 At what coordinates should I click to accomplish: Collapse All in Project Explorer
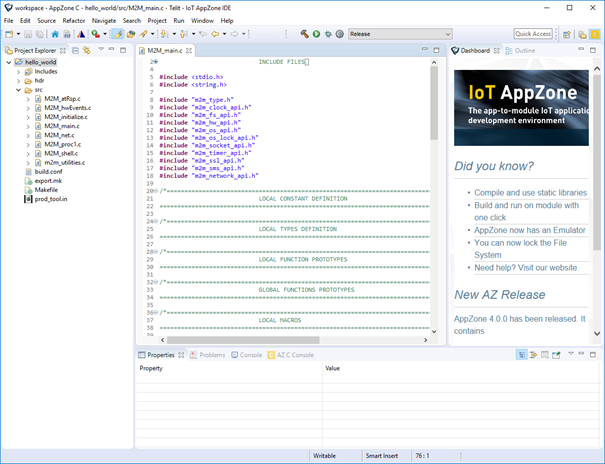coord(76,51)
